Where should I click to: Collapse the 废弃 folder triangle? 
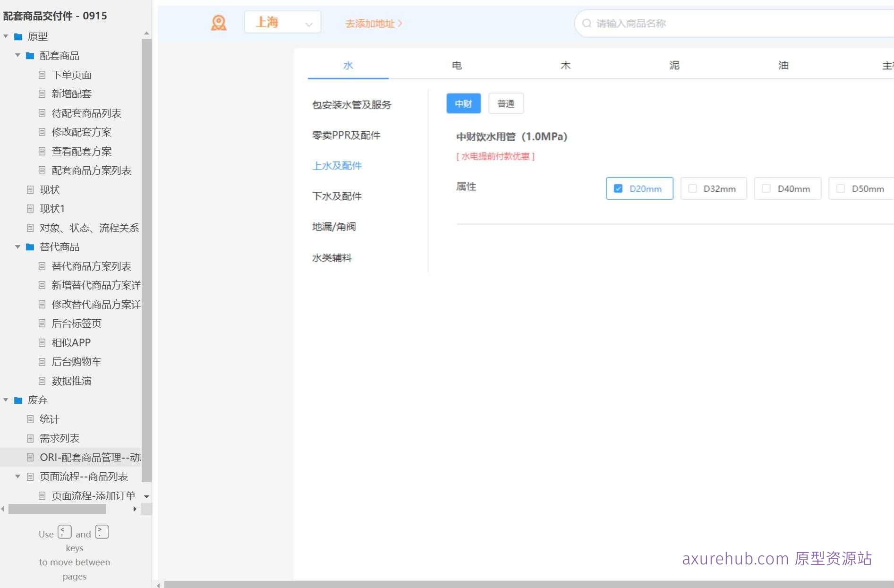click(x=6, y=400)
